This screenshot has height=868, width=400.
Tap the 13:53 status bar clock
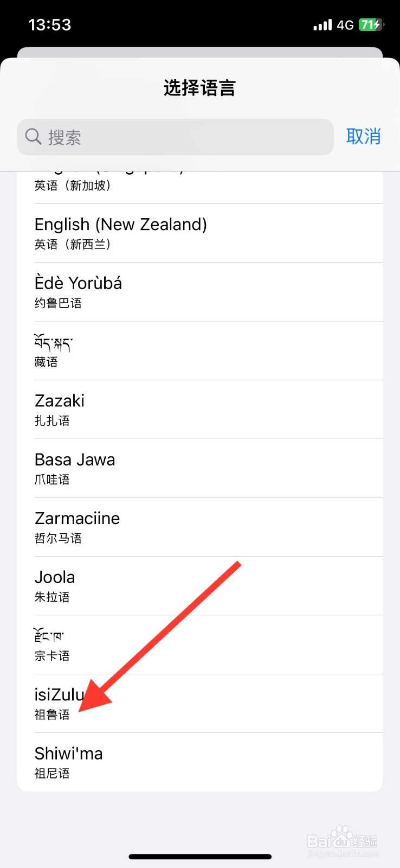point(50,25)
